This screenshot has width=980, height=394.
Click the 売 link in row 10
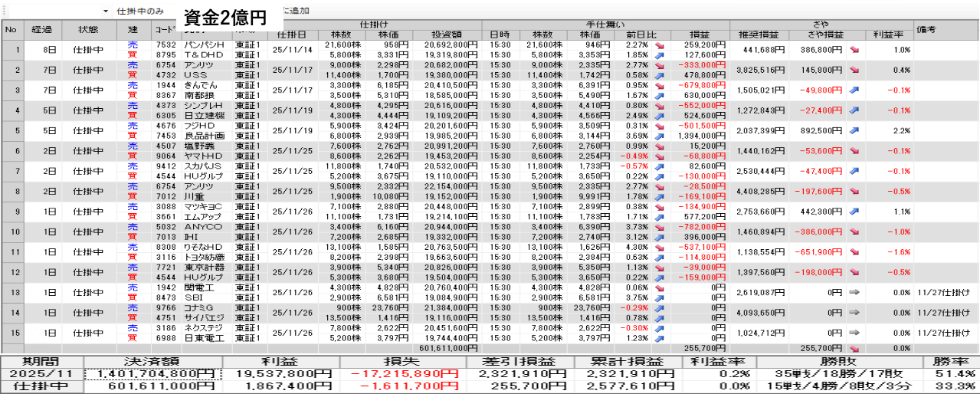pos(133,227)
